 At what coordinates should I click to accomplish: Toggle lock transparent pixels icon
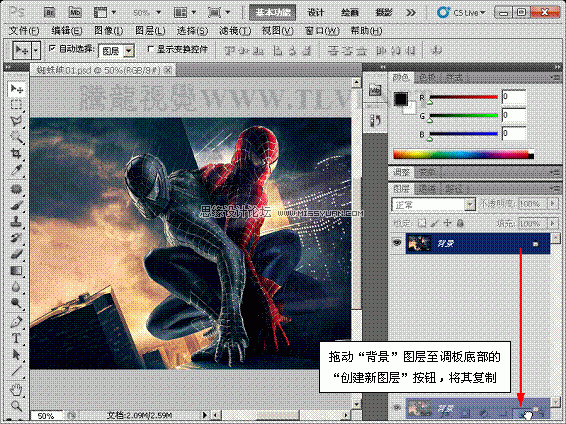[x=422, y=223]
